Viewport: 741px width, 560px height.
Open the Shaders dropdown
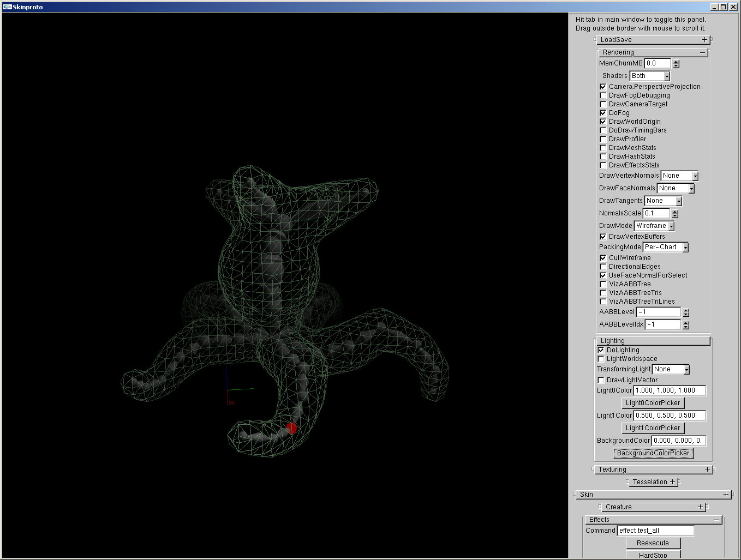pos(666,76)
